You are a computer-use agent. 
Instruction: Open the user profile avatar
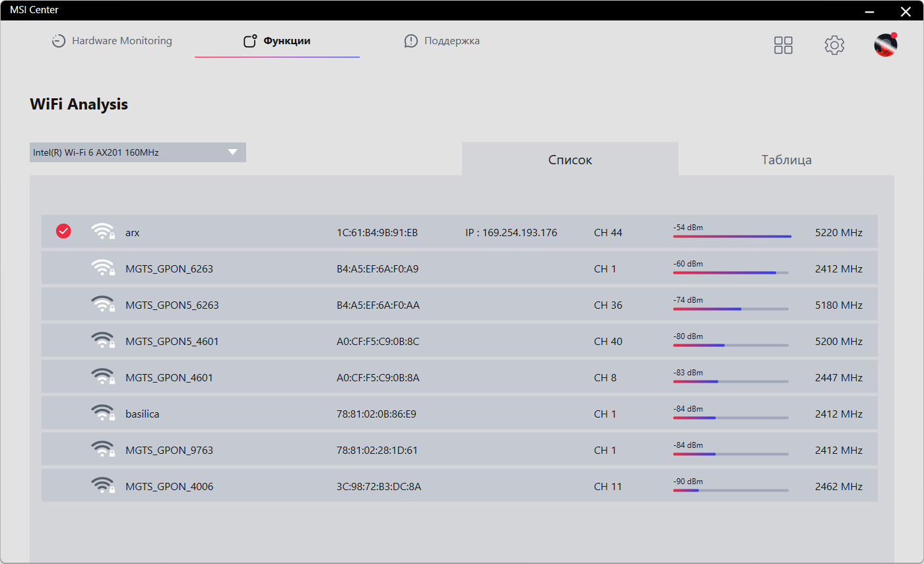[886, 45]
